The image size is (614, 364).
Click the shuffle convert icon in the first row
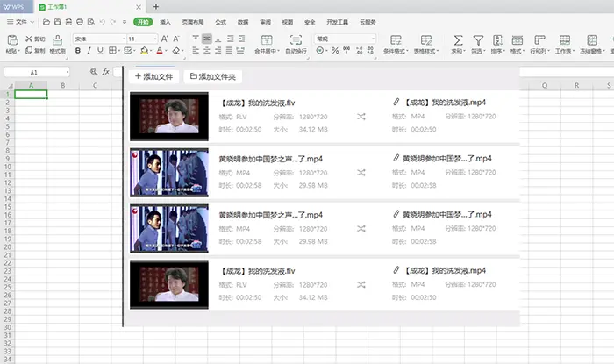pyautogui.click(x=361, y=117)
